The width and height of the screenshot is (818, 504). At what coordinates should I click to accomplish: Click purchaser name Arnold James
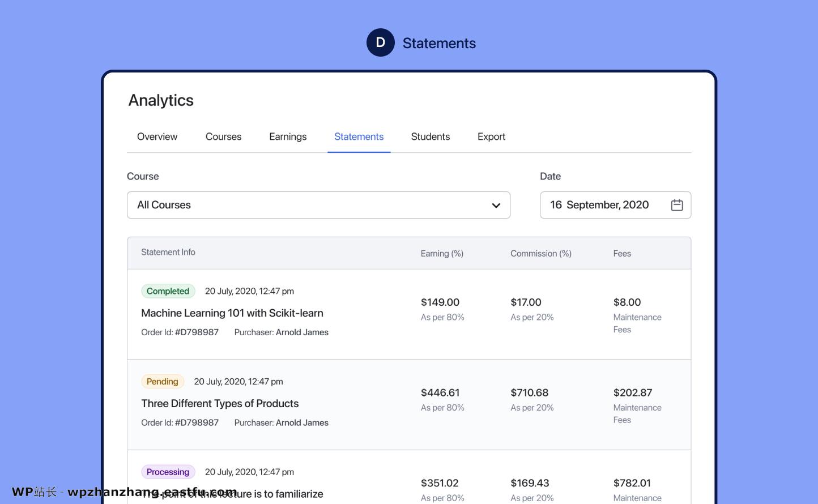click(x=302, y=332)
